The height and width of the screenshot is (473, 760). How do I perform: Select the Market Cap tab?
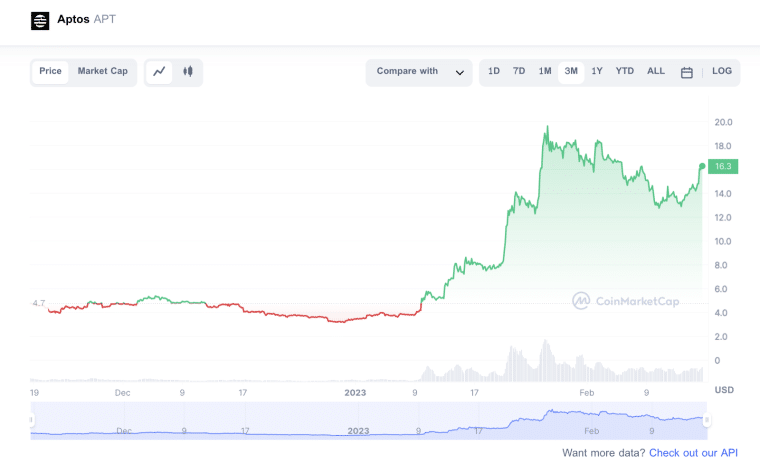[x=103, y=71]
